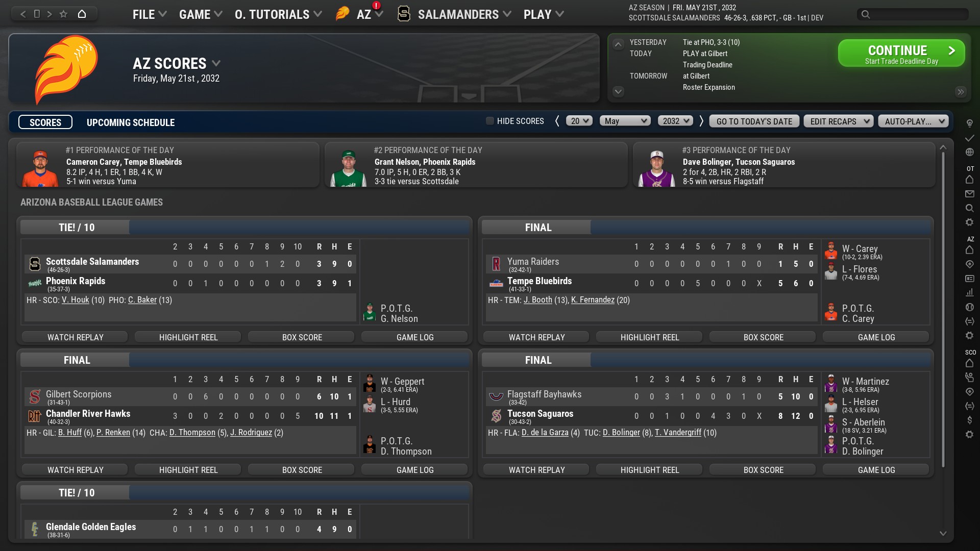Click the navigation back arrow icon
The image size is (980, 551).
(23, 13)
